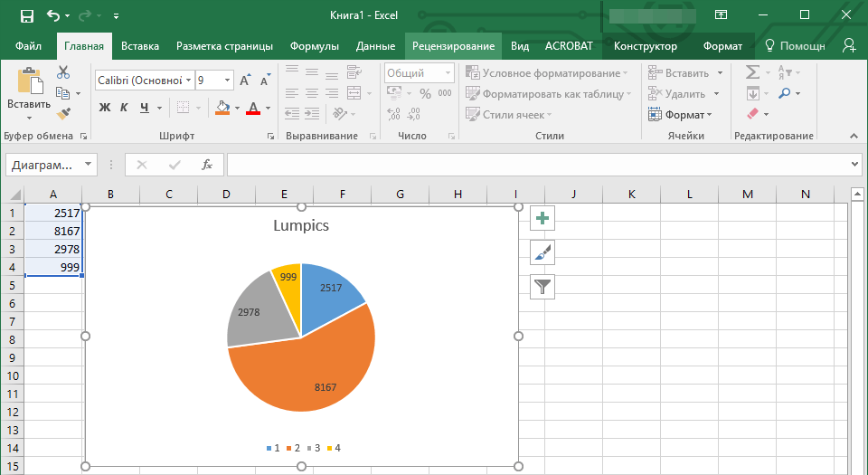Switch to the Вставка tab
Screen dimensions: 868x475
[x=140, y=46]
